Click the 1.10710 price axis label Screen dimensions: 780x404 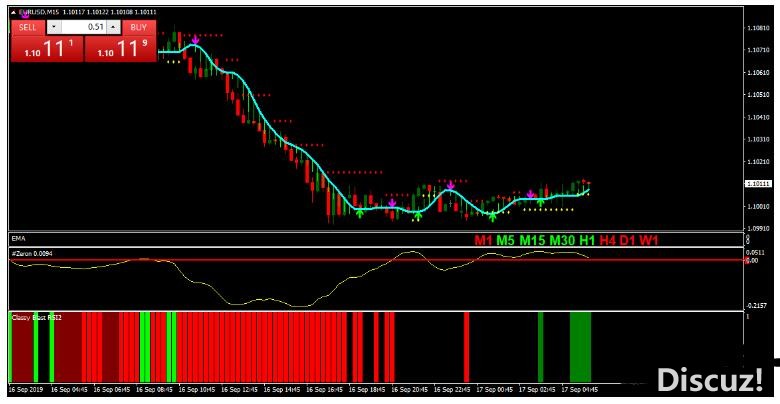pos(758,50)
